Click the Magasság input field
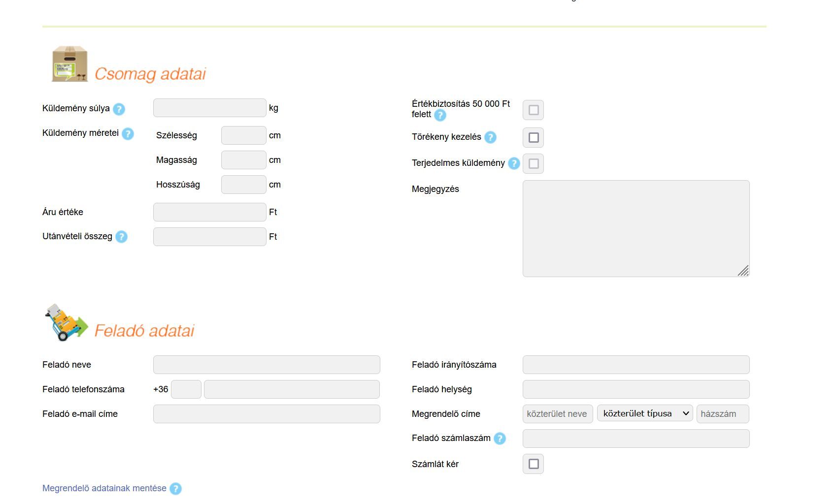The width and height of the screenshot is (838, 504). (x=244, y=160)
